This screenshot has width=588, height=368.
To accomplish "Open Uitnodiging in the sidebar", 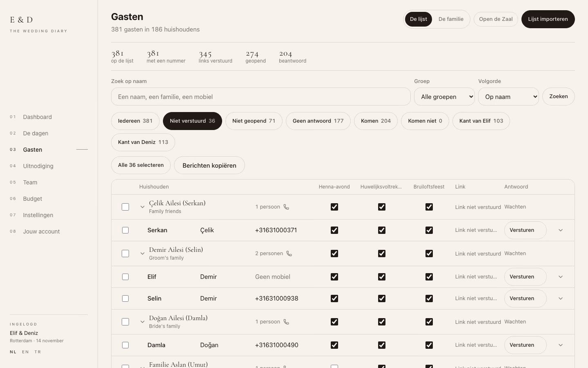I will tap(38, 166).
